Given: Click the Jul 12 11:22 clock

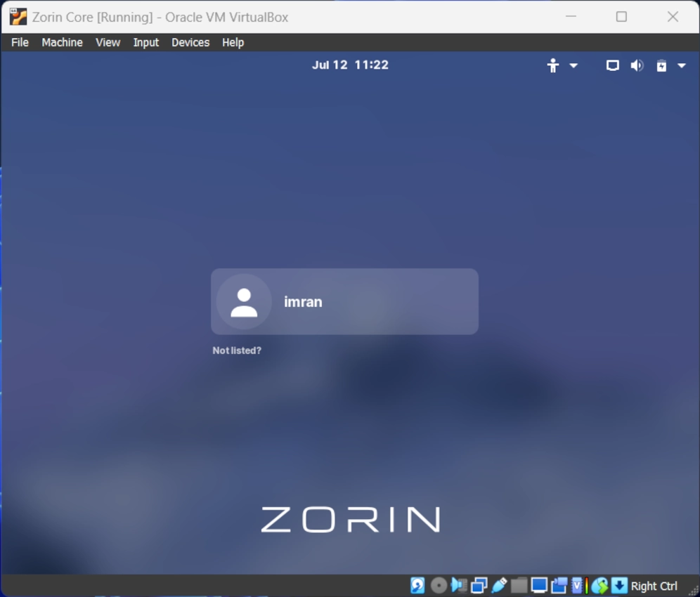Looking at the screenshot, I should 350,65.
